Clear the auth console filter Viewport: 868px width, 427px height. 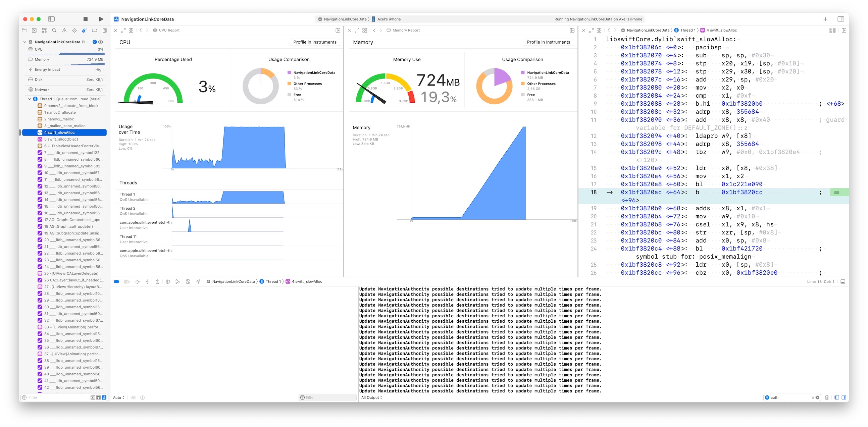(817, 398)
